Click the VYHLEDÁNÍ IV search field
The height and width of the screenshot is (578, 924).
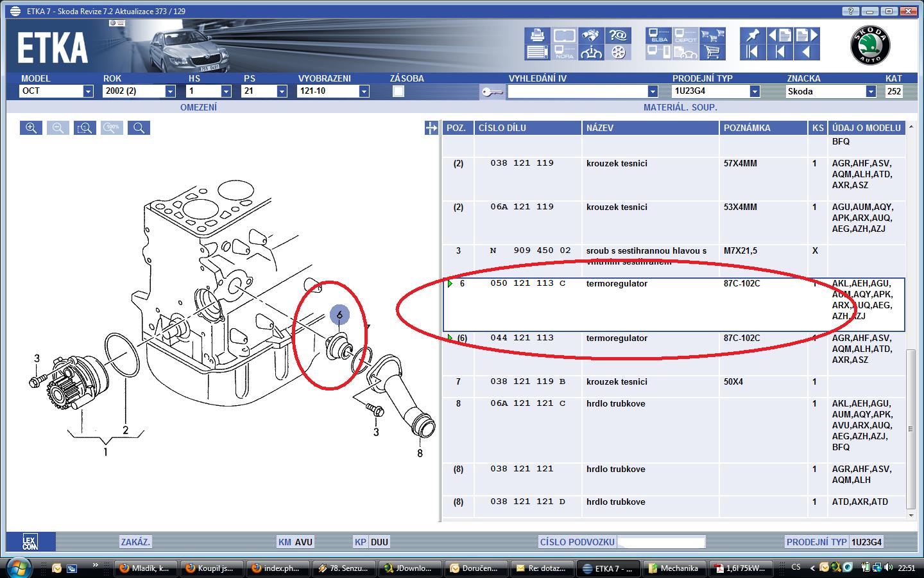(x=577, y=91)
